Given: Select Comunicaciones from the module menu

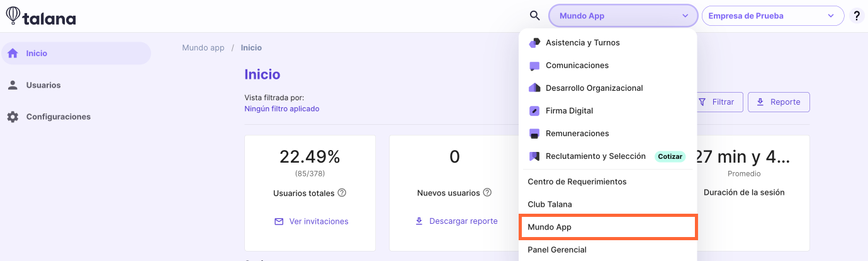Looking at the screenshot, I should pyautogui.click(x=608, y=66).
